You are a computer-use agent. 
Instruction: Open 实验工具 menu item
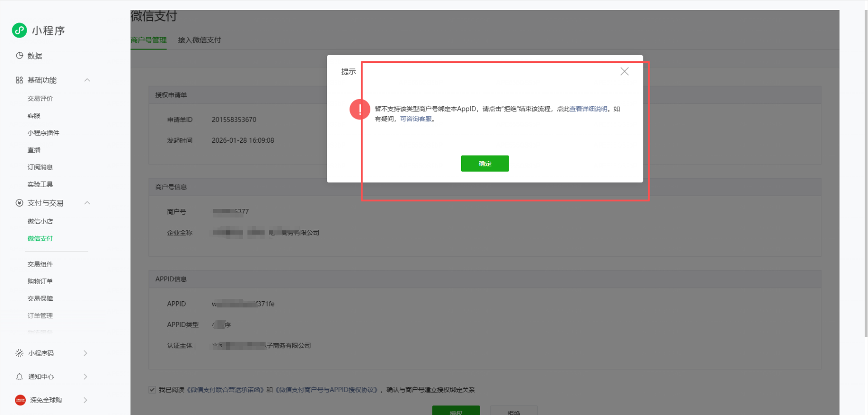(x=40, y=184)
